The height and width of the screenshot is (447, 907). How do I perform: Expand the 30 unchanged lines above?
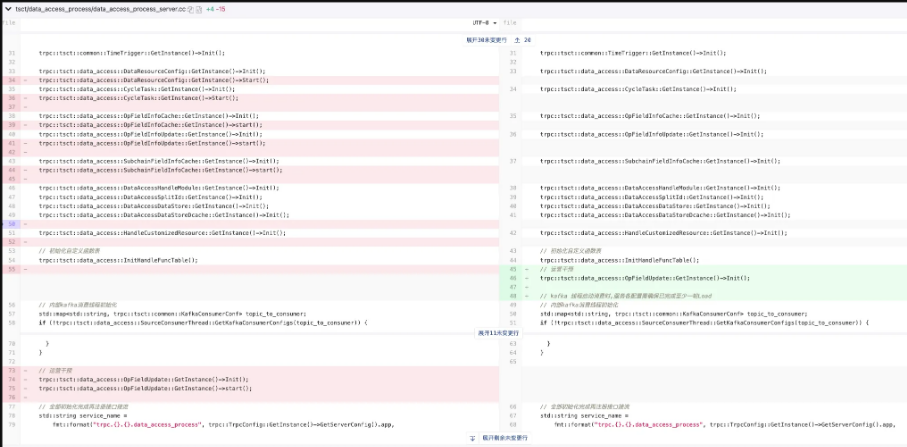486,40
